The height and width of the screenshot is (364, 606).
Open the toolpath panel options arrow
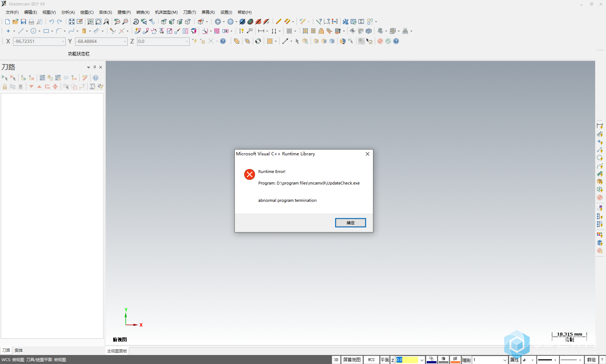tap(88, 67)
